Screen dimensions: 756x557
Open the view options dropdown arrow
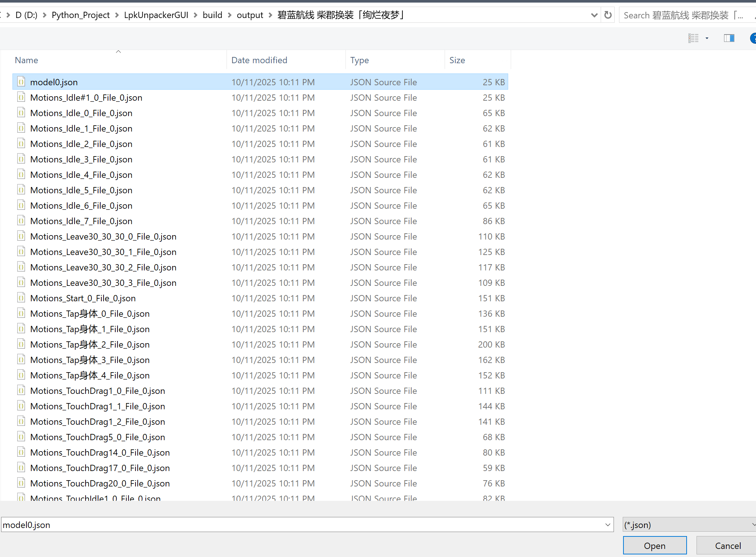[x=707, y=38]
